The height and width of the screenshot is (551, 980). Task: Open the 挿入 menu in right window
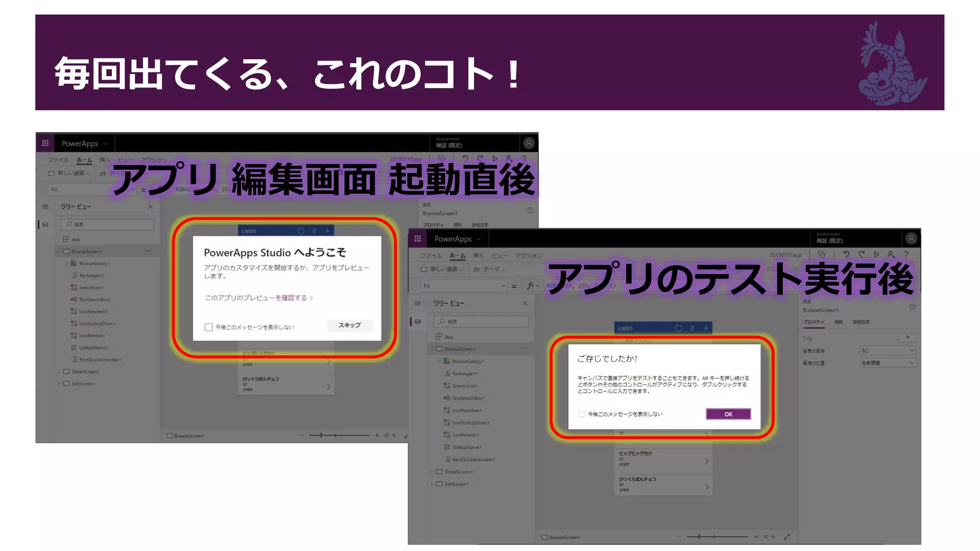[x=478, y=255]
